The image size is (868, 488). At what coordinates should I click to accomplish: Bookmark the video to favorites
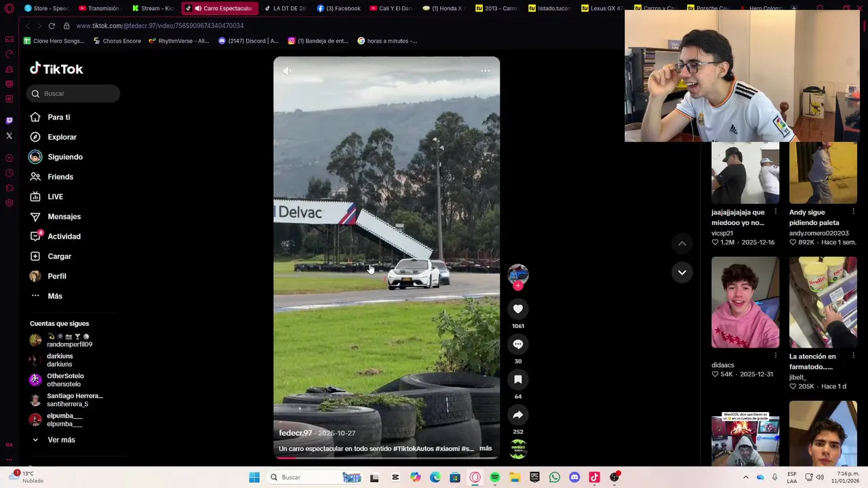tap(518, 380)
